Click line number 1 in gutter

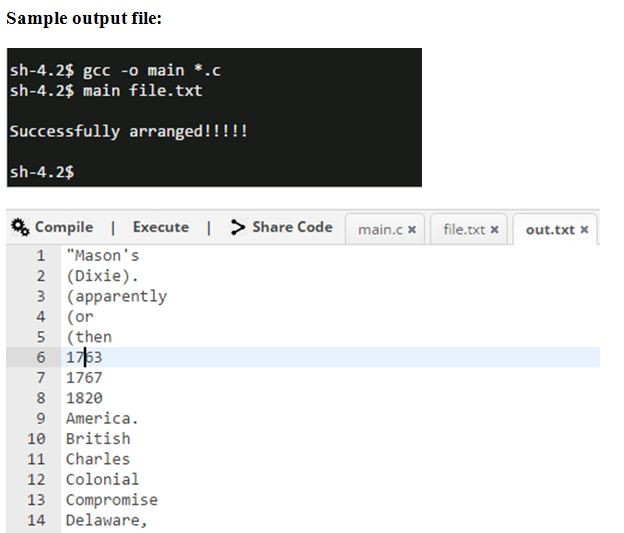pos(41,256)
